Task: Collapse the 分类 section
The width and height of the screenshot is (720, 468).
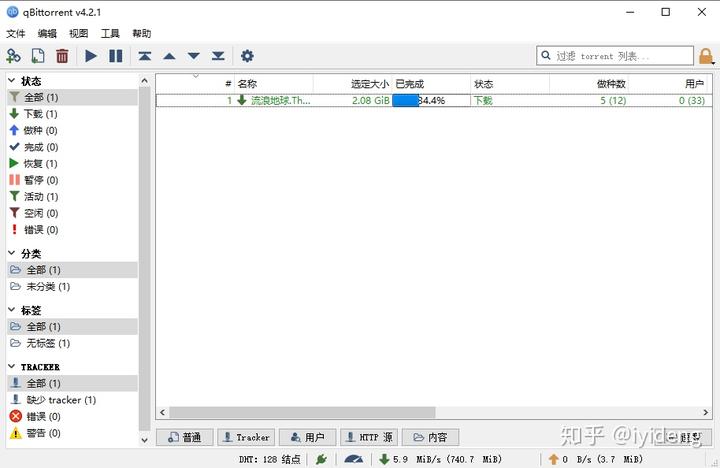Action: click(x=12, y=254)
